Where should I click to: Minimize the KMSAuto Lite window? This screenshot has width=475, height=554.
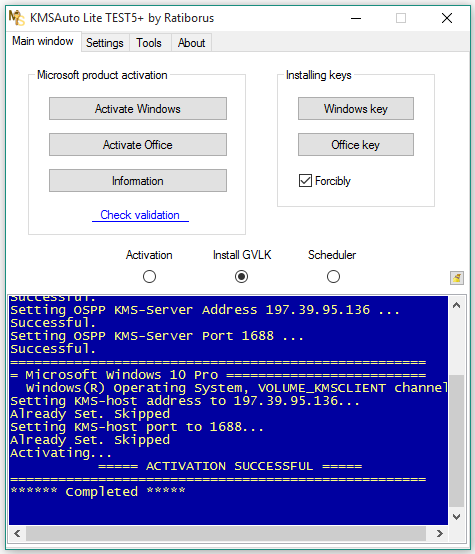point(356,18)
